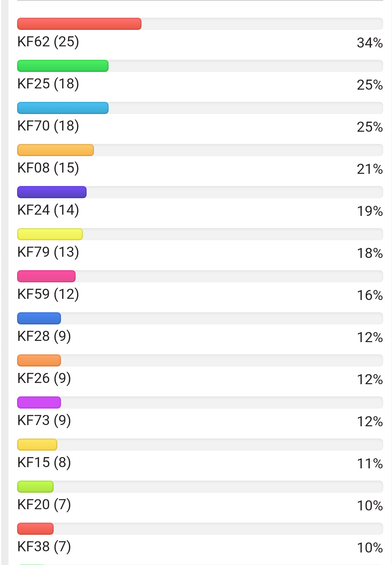The width and height of the screenshot is (392, 565).
Task: Click the 18% value beside KF79
Action: pos(370,253)
